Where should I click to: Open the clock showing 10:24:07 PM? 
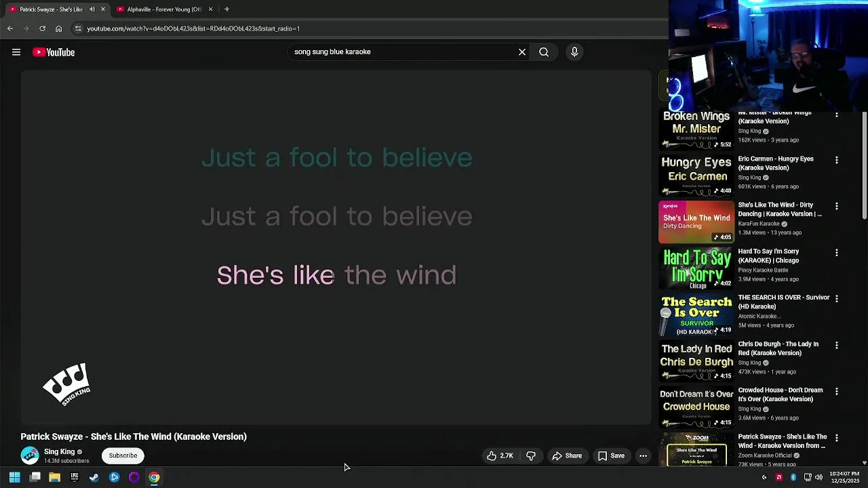(x=844, y=477)
